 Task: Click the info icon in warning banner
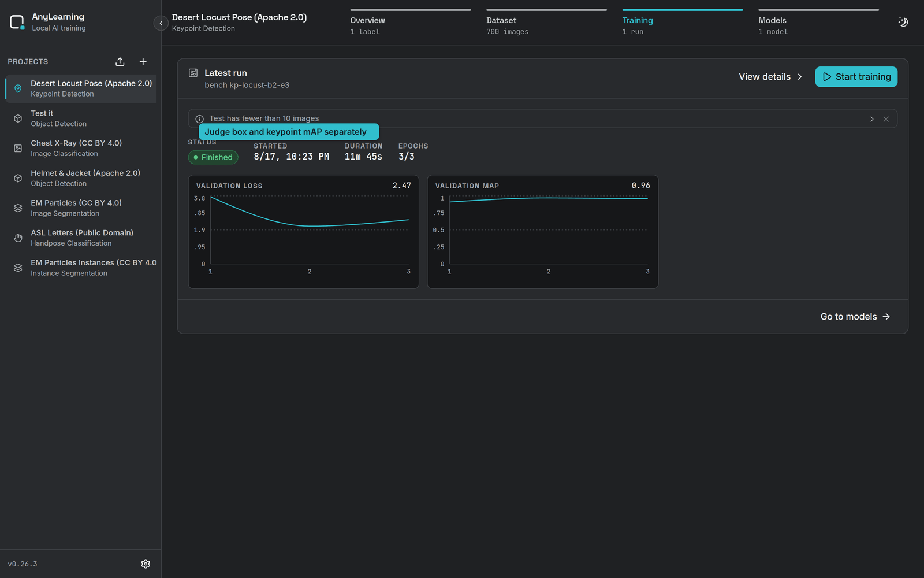point(200,119)
